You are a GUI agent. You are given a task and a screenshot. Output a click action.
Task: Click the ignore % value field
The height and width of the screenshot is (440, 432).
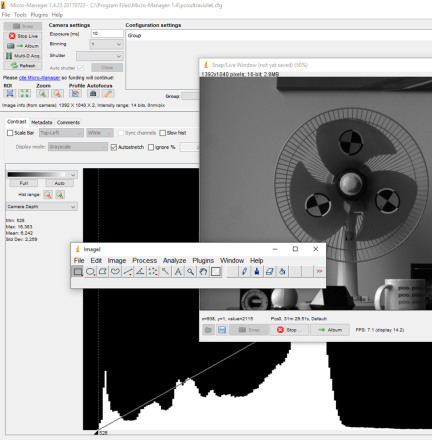click(x=189, y=147)
